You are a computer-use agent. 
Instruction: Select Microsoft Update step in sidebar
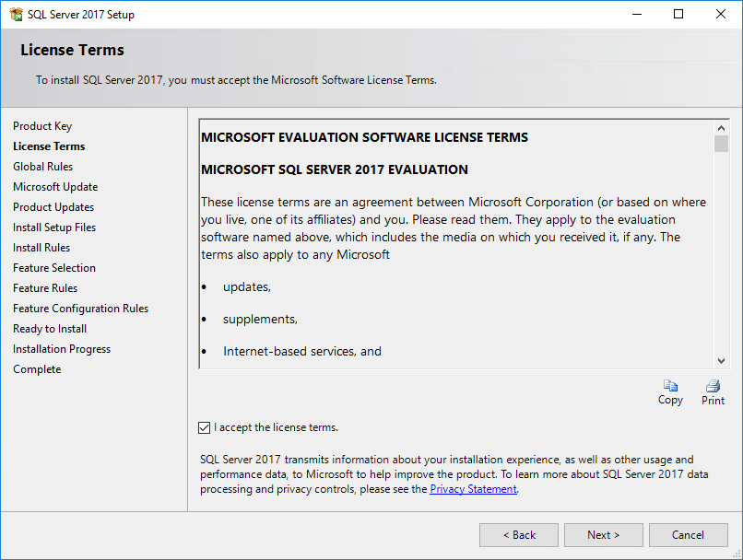click(x=55, y=187)
